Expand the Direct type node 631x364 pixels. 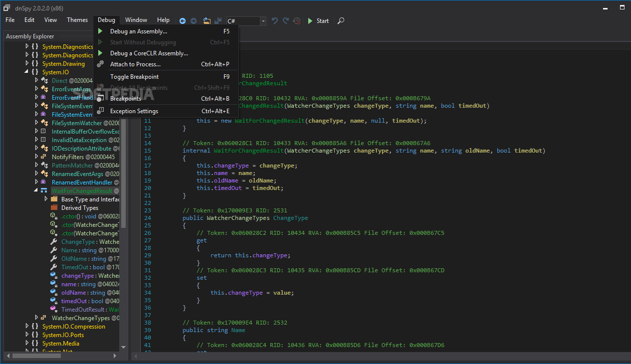pyautogui.click(x=36, y=81)
